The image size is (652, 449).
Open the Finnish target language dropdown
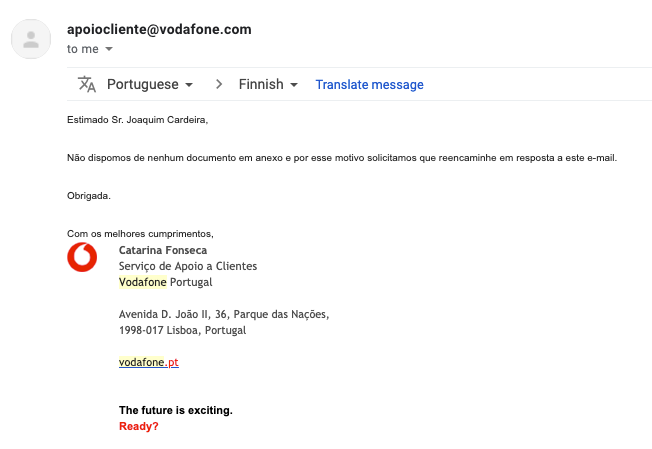pyautogui.click(x=268, y=84)
